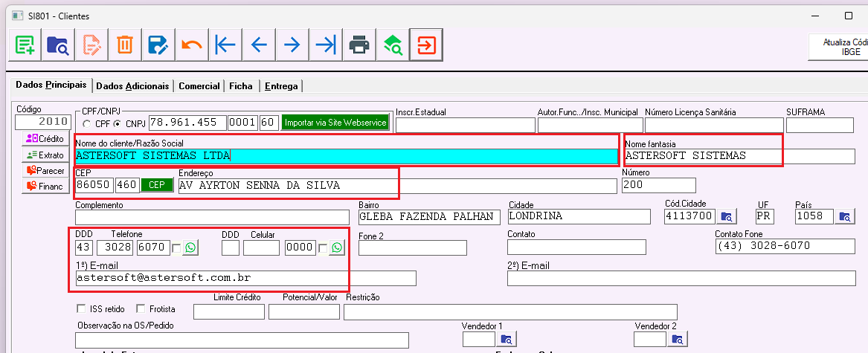The image size is (868, 353).
Task: Click the Financ button
Action: click(46, 187)
